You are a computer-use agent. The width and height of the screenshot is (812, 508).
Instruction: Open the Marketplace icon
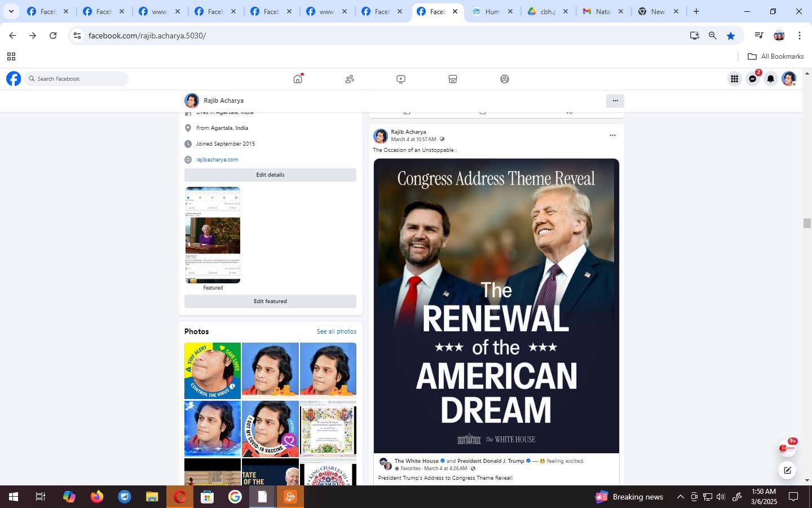[453, 79]
